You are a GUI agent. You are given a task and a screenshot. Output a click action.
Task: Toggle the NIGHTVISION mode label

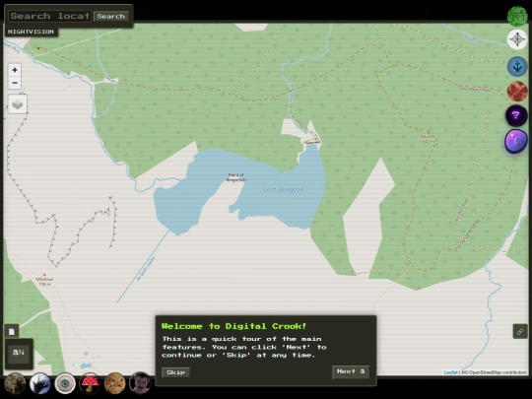pos(31,32)
